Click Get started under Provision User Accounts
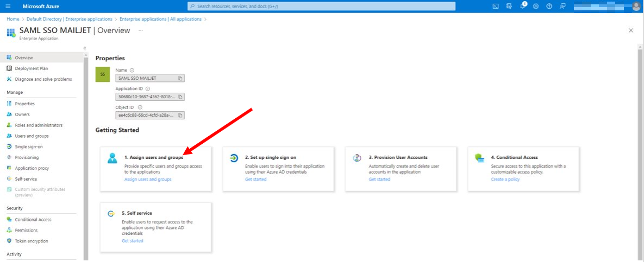 pos(379,179)
